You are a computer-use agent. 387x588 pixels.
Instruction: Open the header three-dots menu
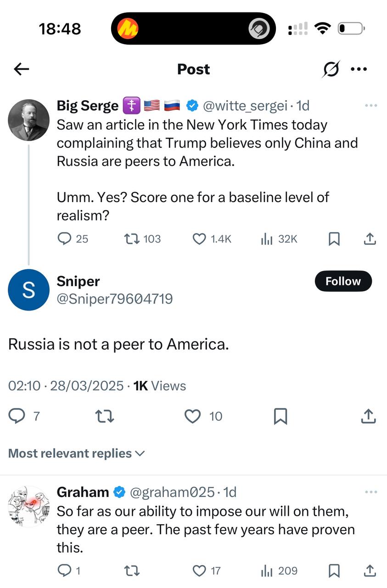pos(359,69)
